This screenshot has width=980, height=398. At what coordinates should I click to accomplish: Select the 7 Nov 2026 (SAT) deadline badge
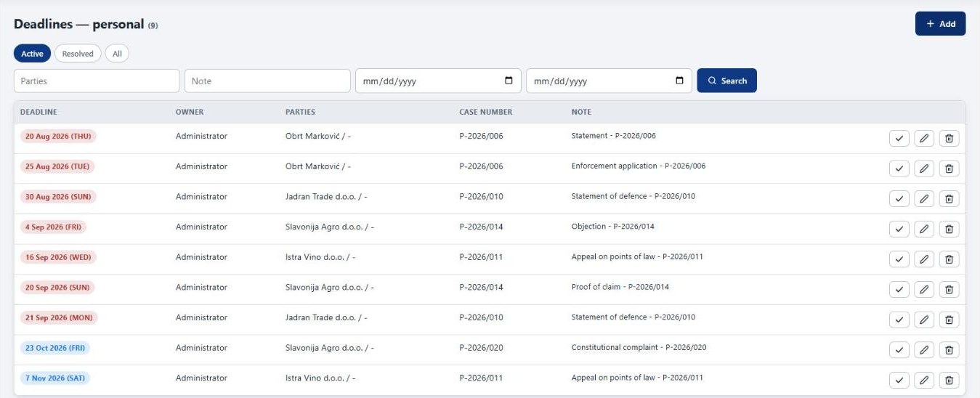tap(55, 378)
